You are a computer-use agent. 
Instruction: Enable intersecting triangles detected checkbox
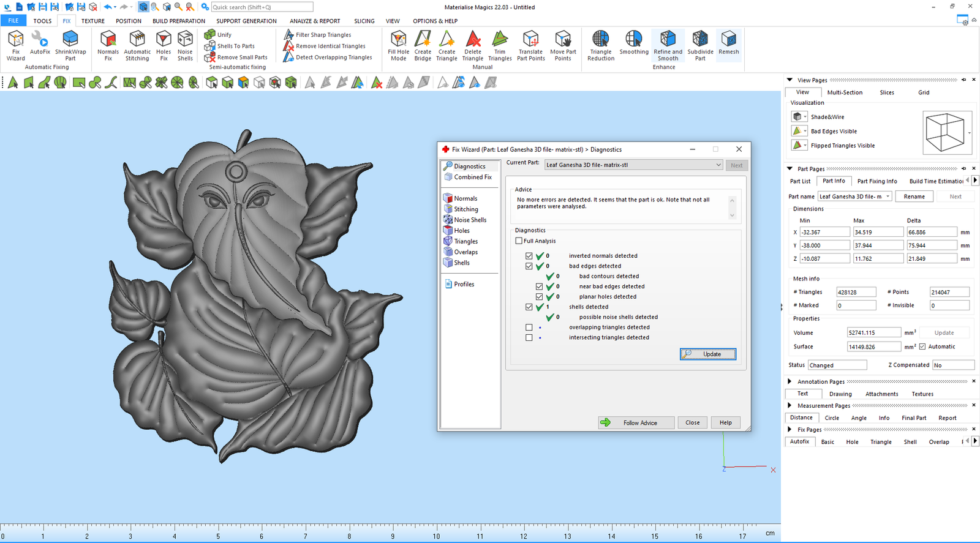(529, 338)
